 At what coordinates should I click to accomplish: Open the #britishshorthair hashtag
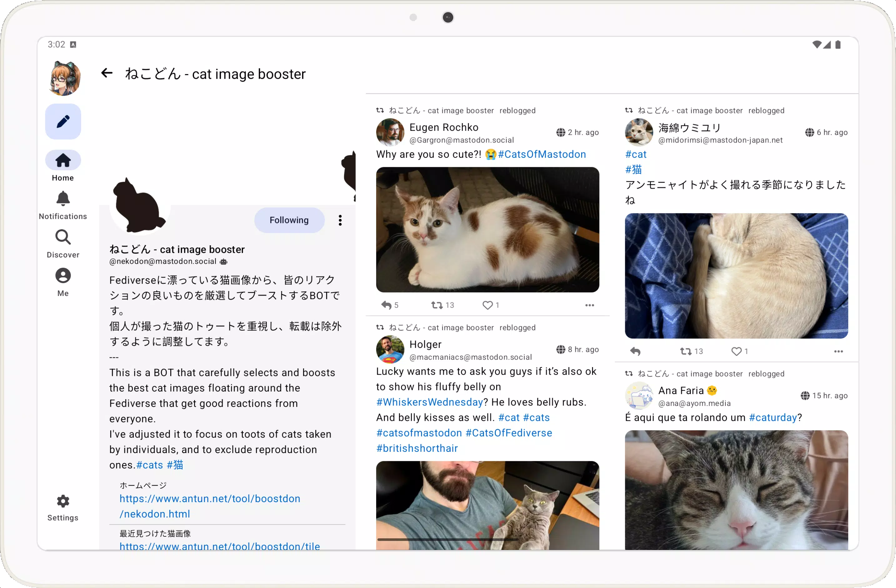tap(417, 448)
